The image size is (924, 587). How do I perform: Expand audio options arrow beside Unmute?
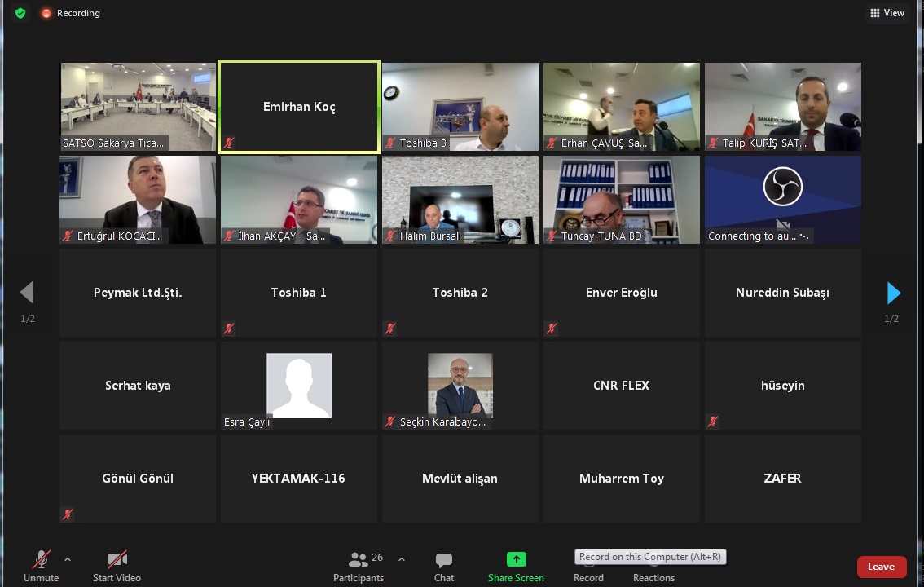68,559
